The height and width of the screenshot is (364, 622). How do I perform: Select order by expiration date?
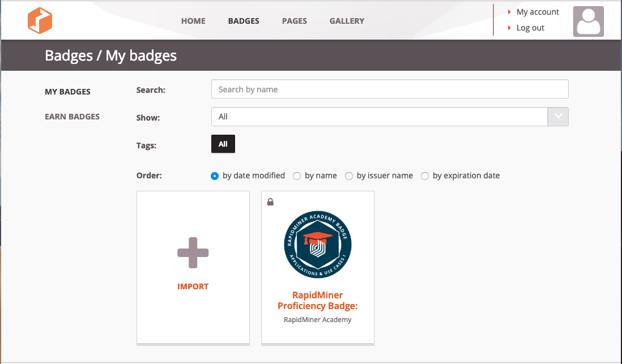[425, 176]
